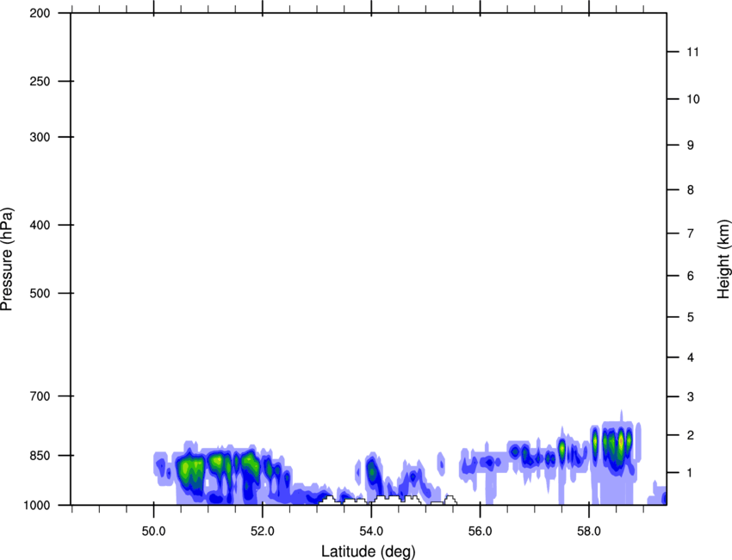Click the 'Height (km)' axis title

coord(723,258)
